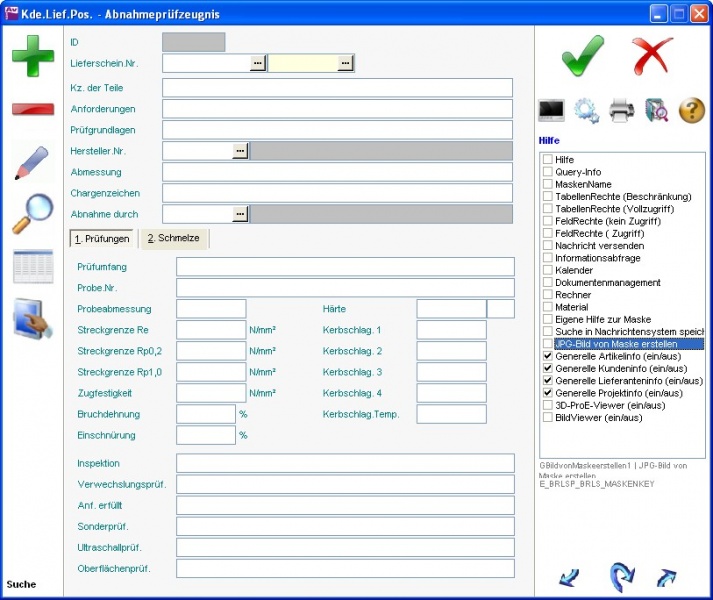Open the Hersteller.Nr. lookup button
Screen dimensions: 713x600
[240, 150]
